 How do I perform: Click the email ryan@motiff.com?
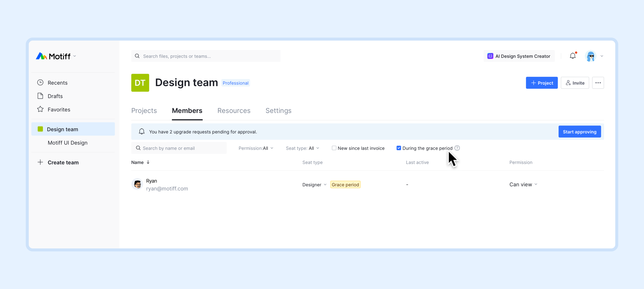coord(167,189)
